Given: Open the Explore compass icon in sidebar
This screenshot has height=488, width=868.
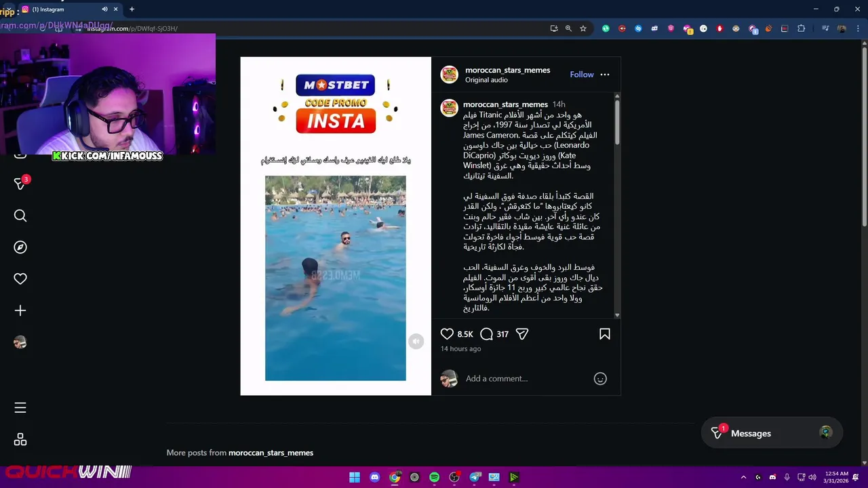Looking at the screenshot, I should [20, 247].
